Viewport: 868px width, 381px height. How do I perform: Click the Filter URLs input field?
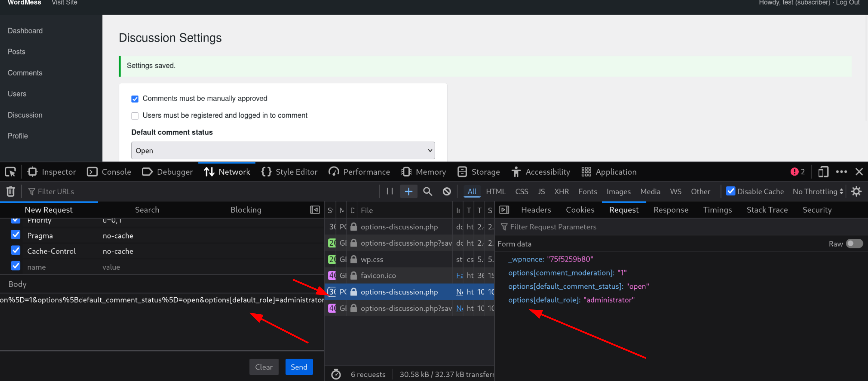(202, 191)
